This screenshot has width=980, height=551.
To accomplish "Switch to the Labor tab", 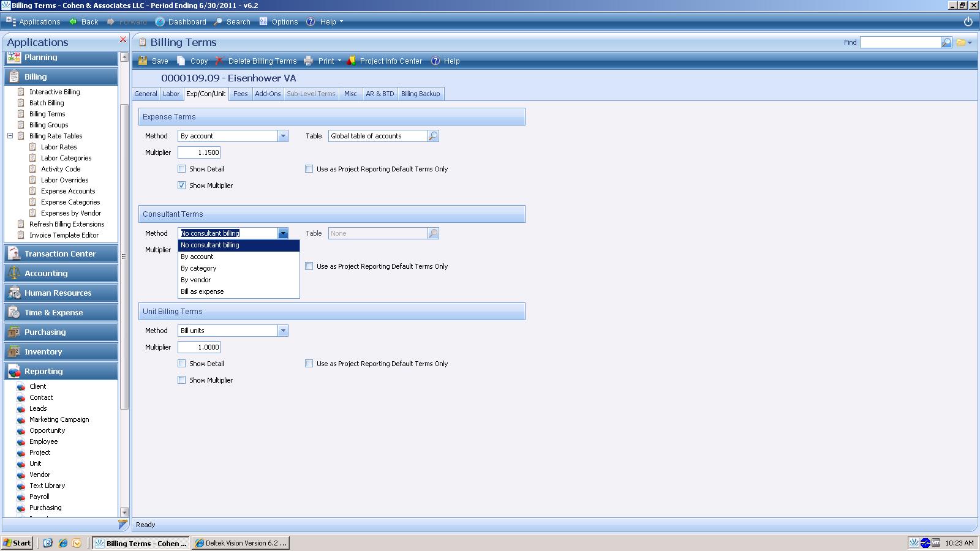I will click(x=171, y=94).
